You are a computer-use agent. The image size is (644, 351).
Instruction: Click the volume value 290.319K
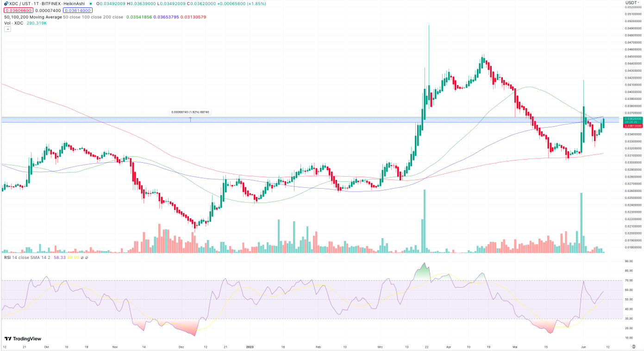(36, 23)
